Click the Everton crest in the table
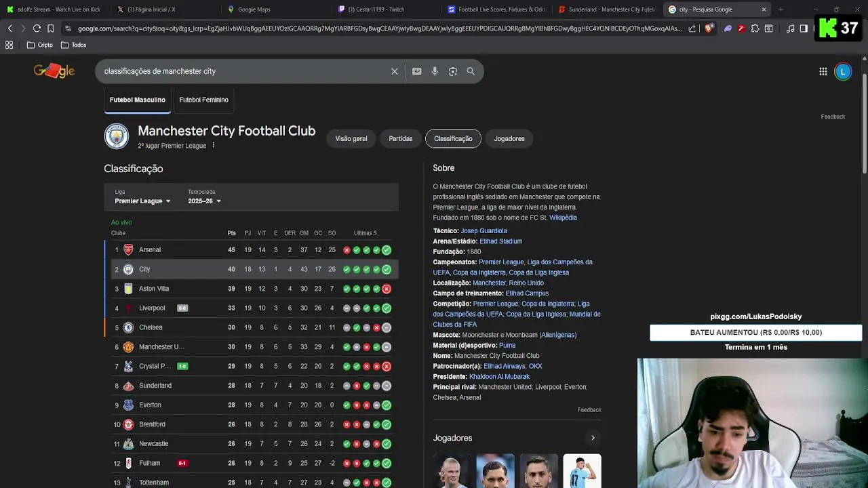 point(128,405)
